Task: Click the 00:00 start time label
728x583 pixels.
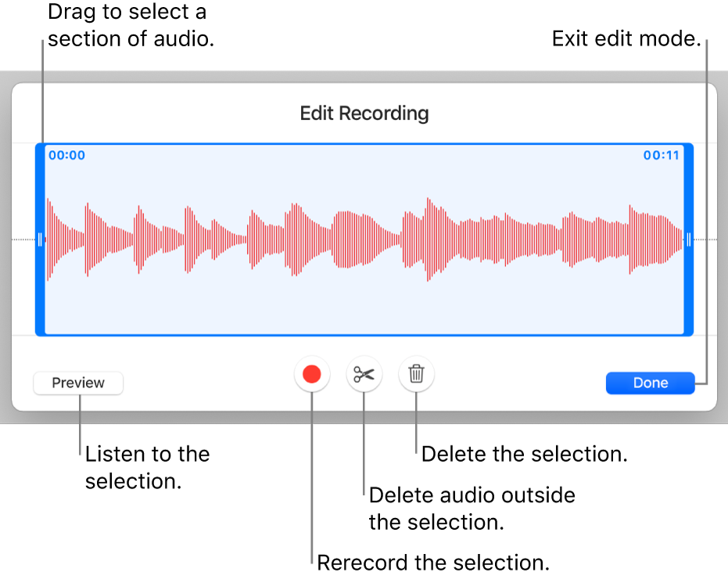Action: 66,156
